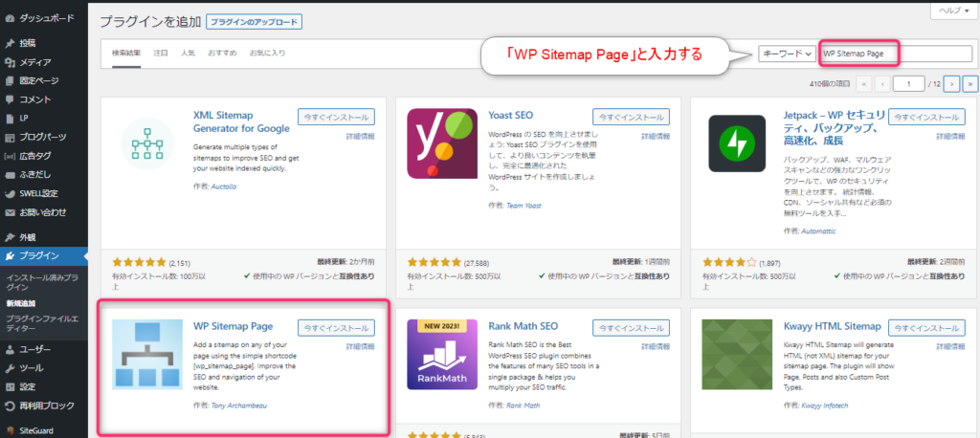Click the plugin search keyword field
Viewport: 980px width, 438px height.
896,54
